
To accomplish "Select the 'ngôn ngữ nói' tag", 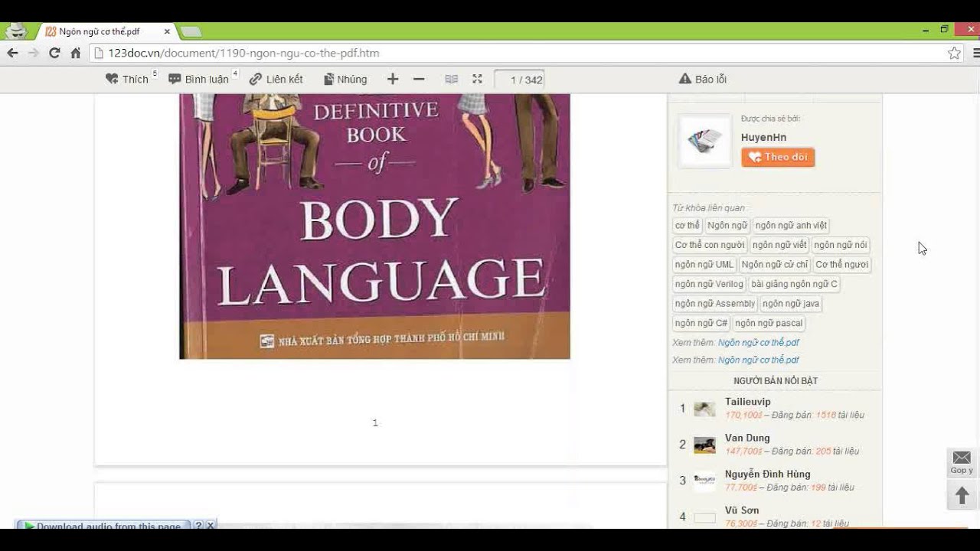I will (841, 245).
